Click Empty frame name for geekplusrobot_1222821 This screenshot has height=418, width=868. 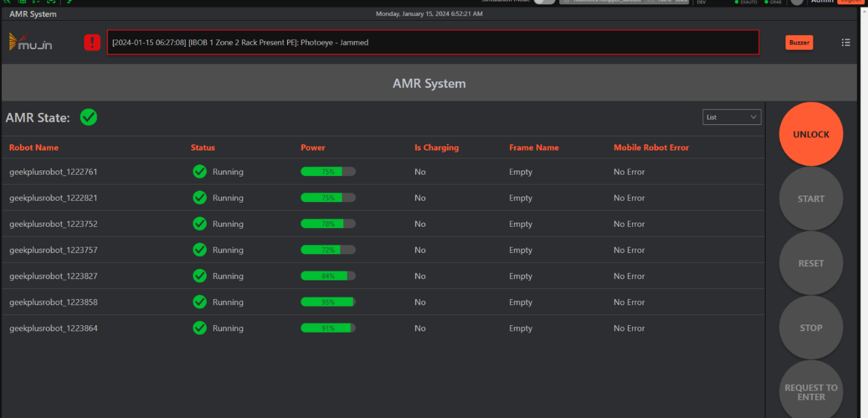pyautogui.click(x=520, y=198)
